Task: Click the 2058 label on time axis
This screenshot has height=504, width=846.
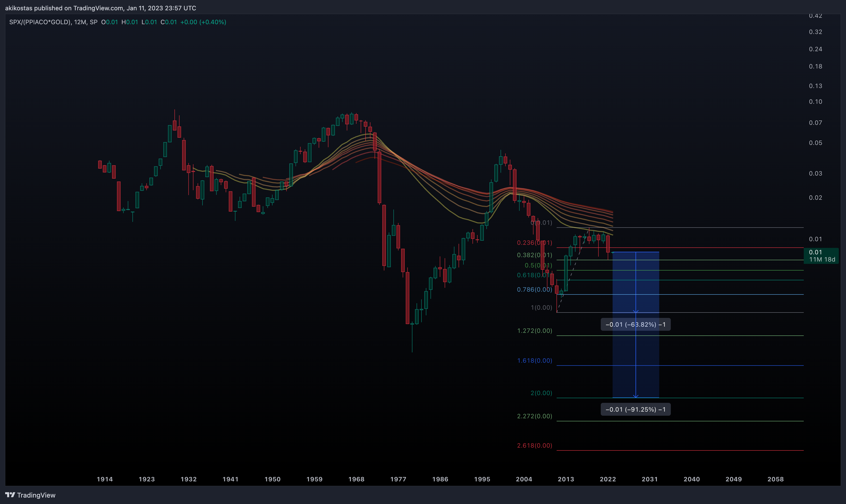Action: [776, 479]
